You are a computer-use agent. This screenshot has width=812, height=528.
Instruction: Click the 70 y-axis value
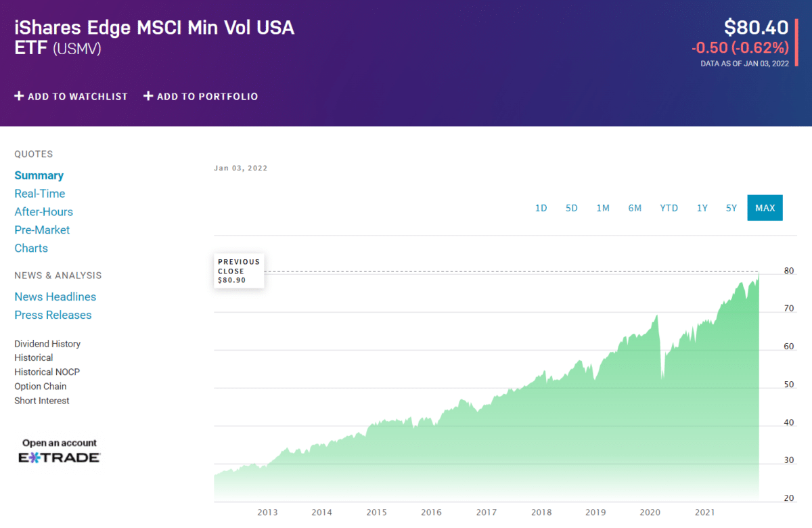pos(789,309)
